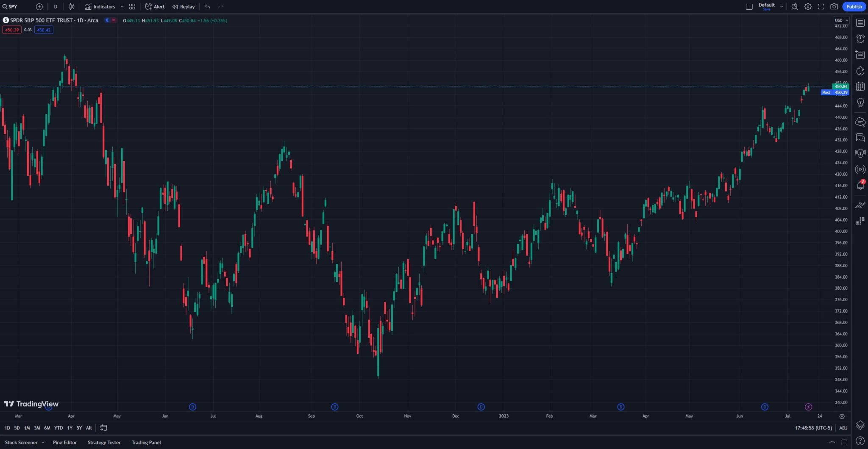Select the candlestick chart type tool
Image resolution: width=868 pixels, height=449 pixels.
click(71, 6)
